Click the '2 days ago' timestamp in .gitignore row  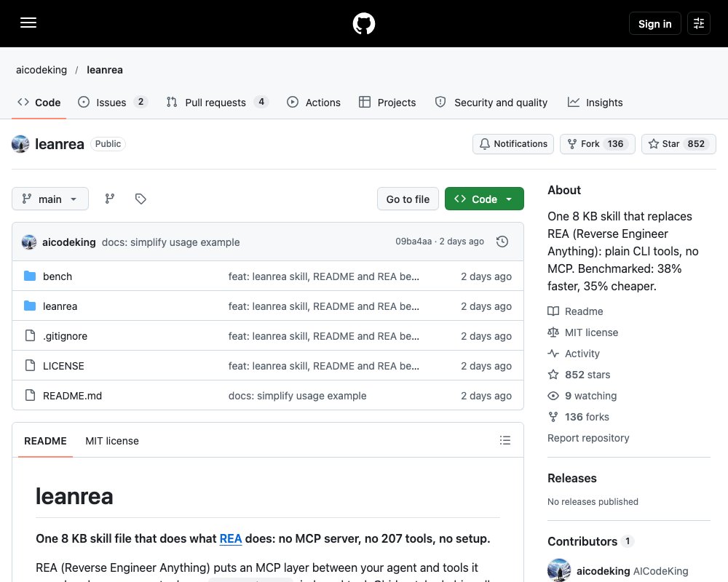(x=486, y=336)
